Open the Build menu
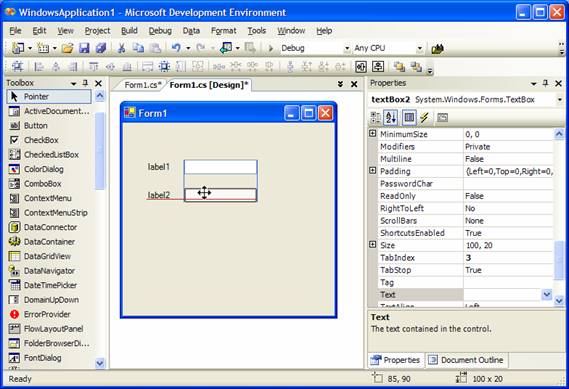 pos(129,31)
